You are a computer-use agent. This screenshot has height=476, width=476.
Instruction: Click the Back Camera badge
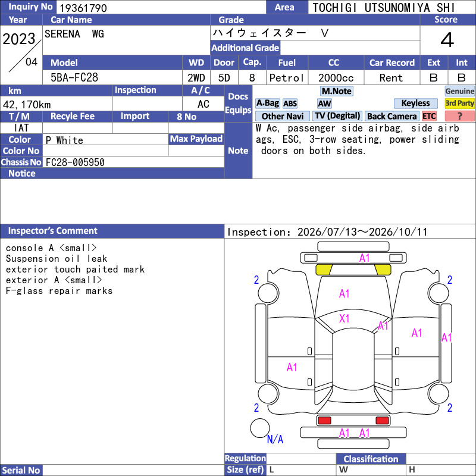pyautogui.click(x=392, y=116)
